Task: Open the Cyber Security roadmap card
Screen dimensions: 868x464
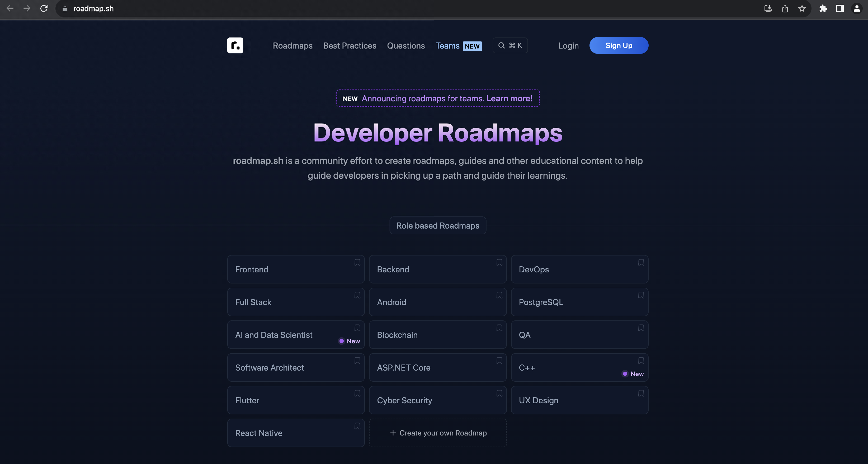Action: tap(438, 400)
